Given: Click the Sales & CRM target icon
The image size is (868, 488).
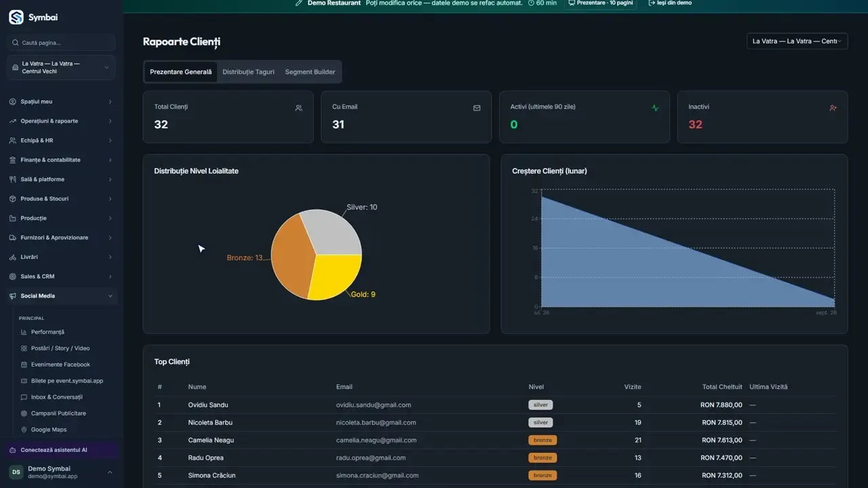Looking at the screenshot, I should (13, 277).
